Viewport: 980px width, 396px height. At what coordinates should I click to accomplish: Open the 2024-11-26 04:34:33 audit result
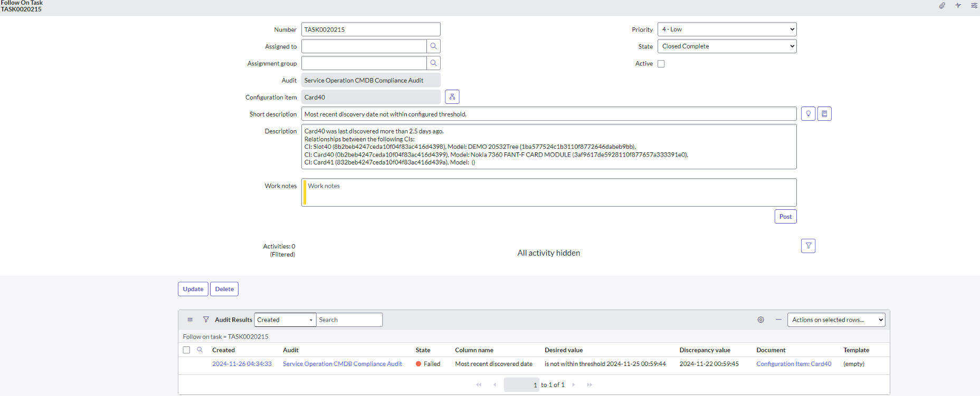click(242, 364)
